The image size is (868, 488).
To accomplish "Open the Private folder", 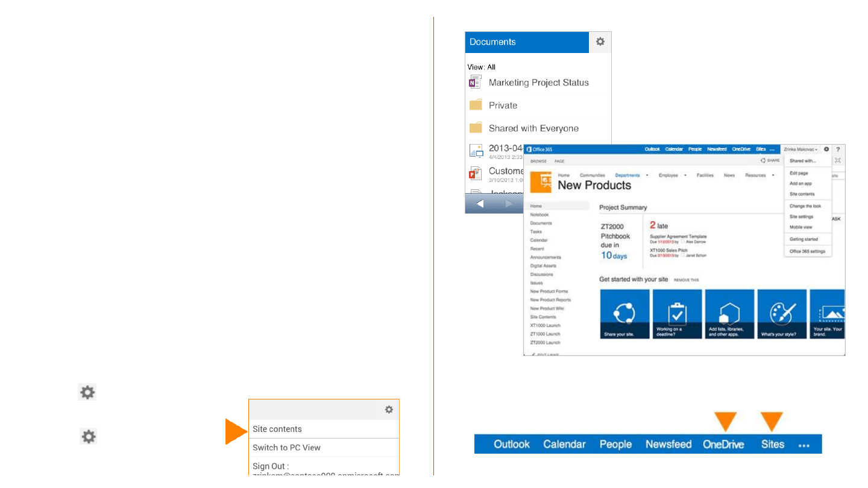I will pyautogui.click(x=503, y=105).
